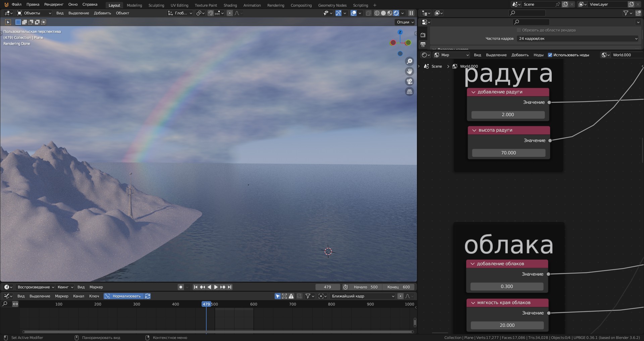
Task: Toggle only show selected arrow icon
Action: pyautogui.click(x=278, y=296)
